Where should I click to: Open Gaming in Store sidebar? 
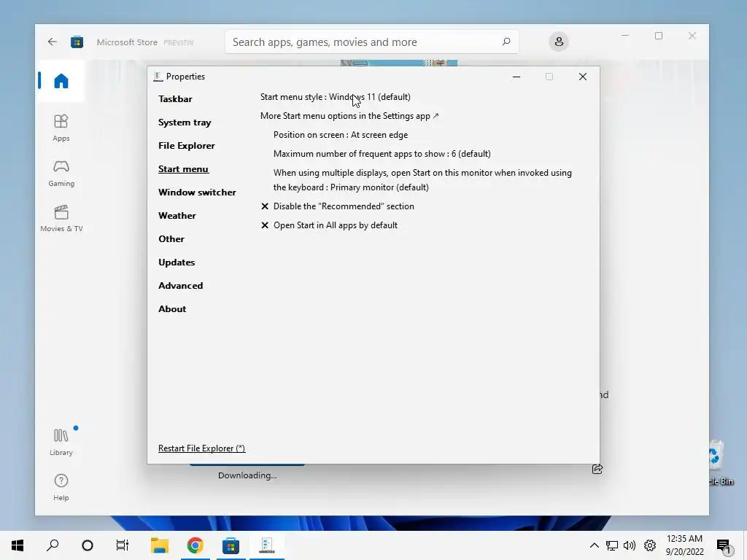coord(61,173)
